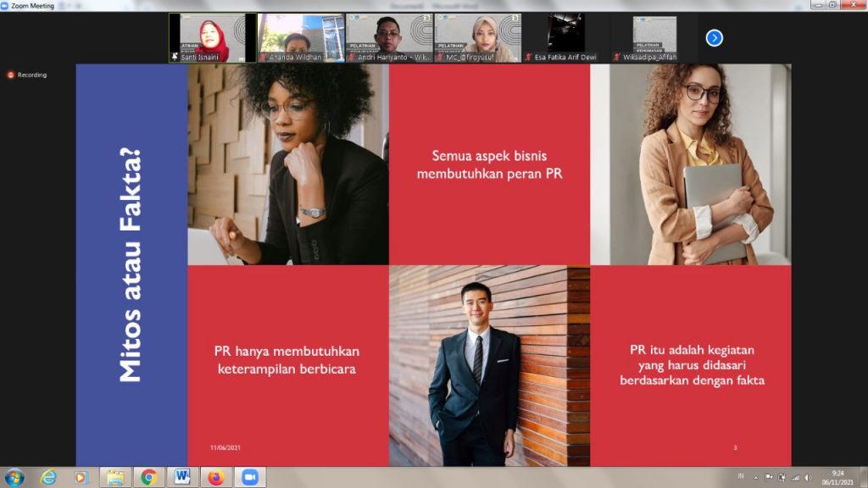
Task: Switch to Microsoft Word taskbar icon
Action: pos(181,477)
